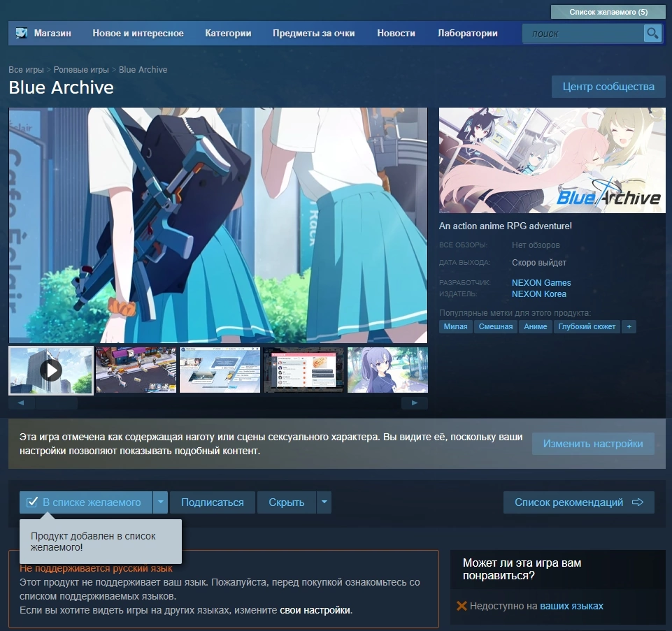Viewport: 672px width, 631px height.
Task: Toggle the В списке желаемого check mark
Action: coord(32,502)
